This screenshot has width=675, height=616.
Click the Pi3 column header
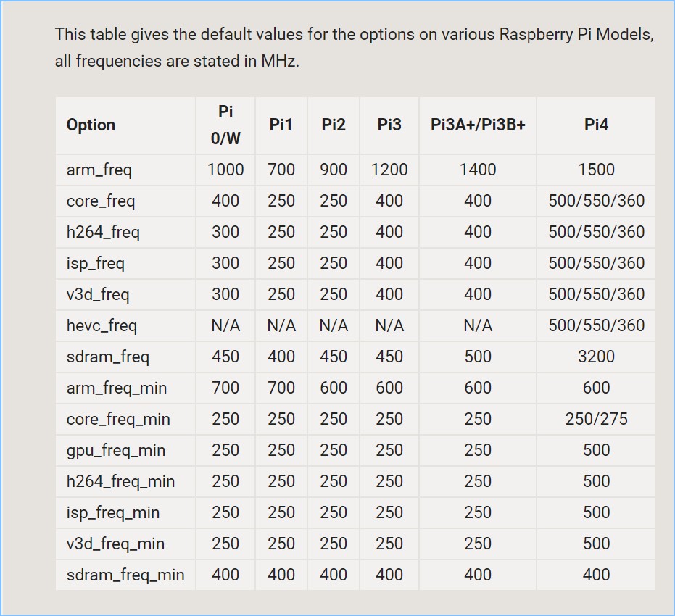pyautogui.click(x=389, y=125)
